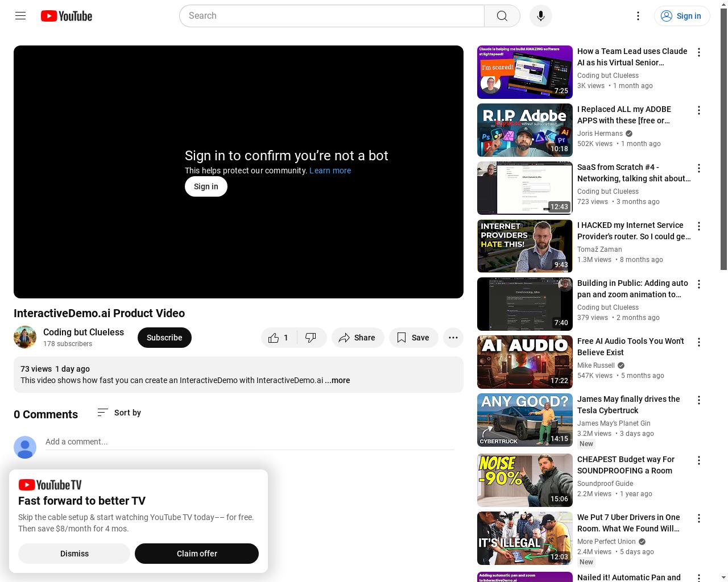
Task: Open Coding but Clueless channel avatar
Action: pos(25,338)
